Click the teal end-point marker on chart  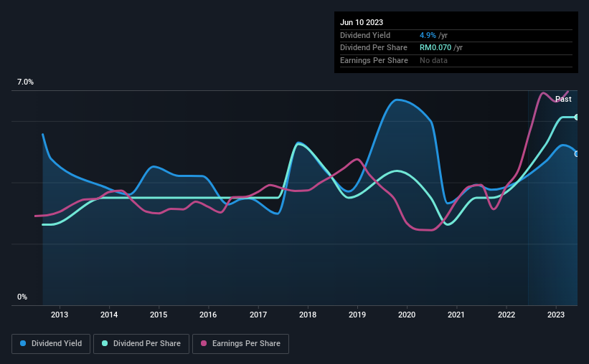[577, 118]
